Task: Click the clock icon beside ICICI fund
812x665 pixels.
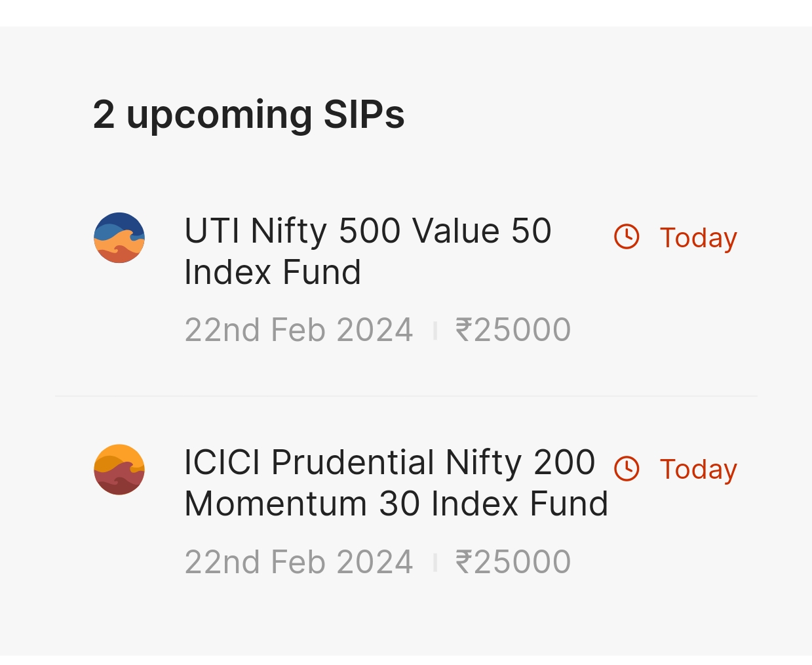Action: tap(627, 468)
